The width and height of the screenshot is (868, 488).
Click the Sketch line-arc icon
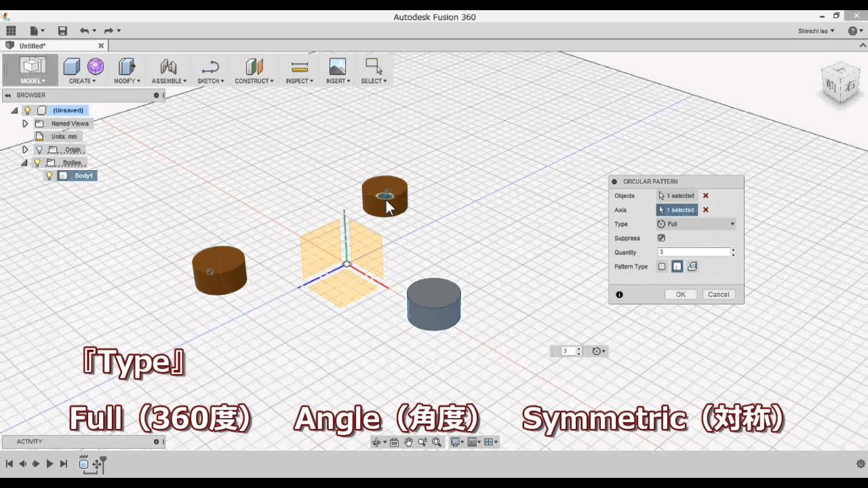(210, 66)
